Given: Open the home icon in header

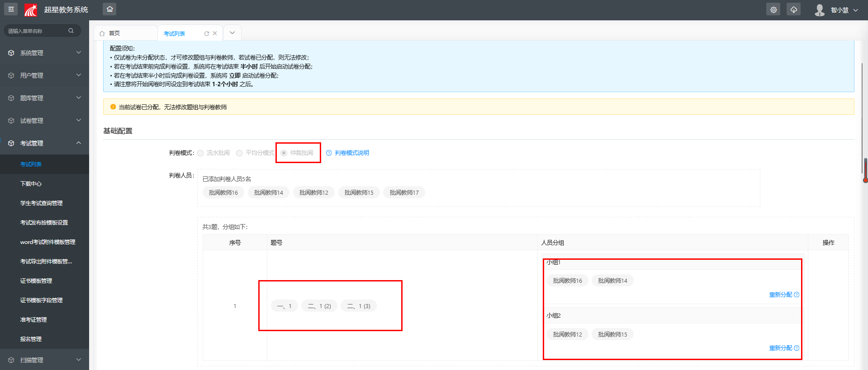Looking at the screenshot, I should point(109,9).
